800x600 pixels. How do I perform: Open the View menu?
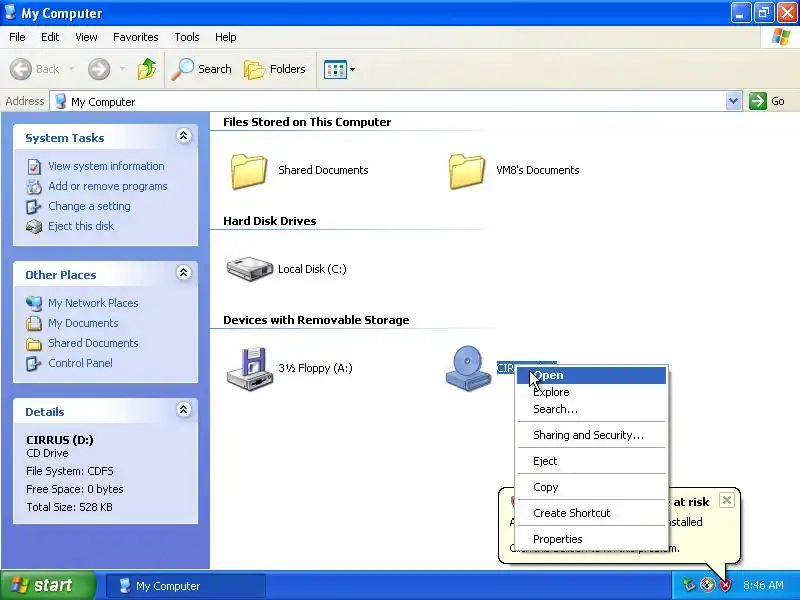click(86, 37)
